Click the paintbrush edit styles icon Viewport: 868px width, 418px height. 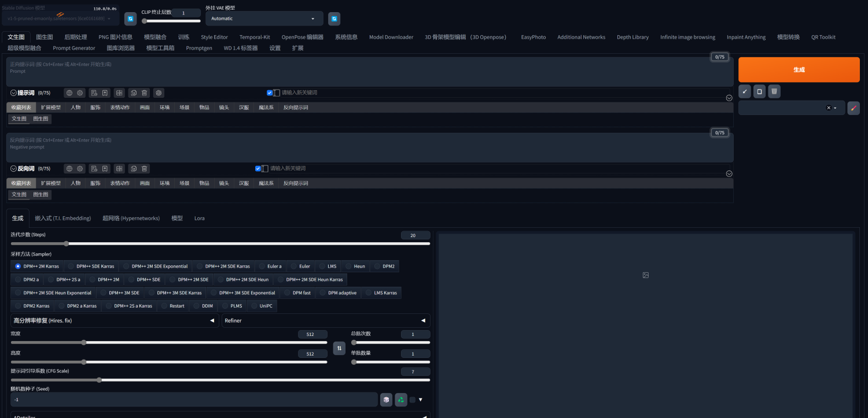click(854, 108)
